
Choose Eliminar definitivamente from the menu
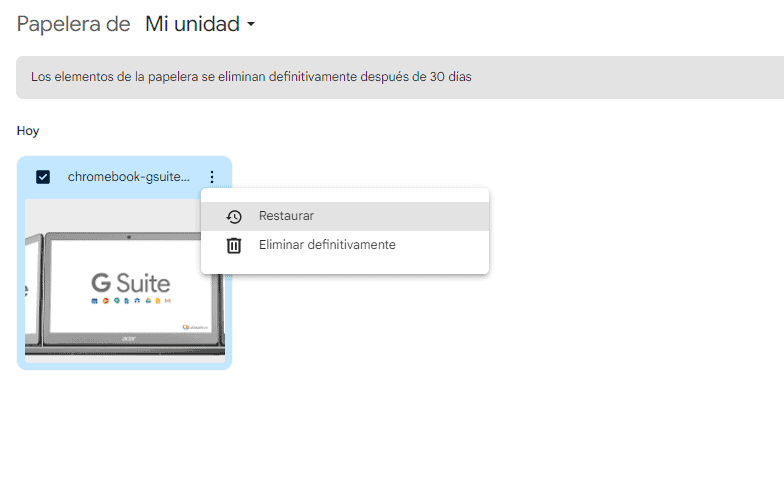coord(345,245)
